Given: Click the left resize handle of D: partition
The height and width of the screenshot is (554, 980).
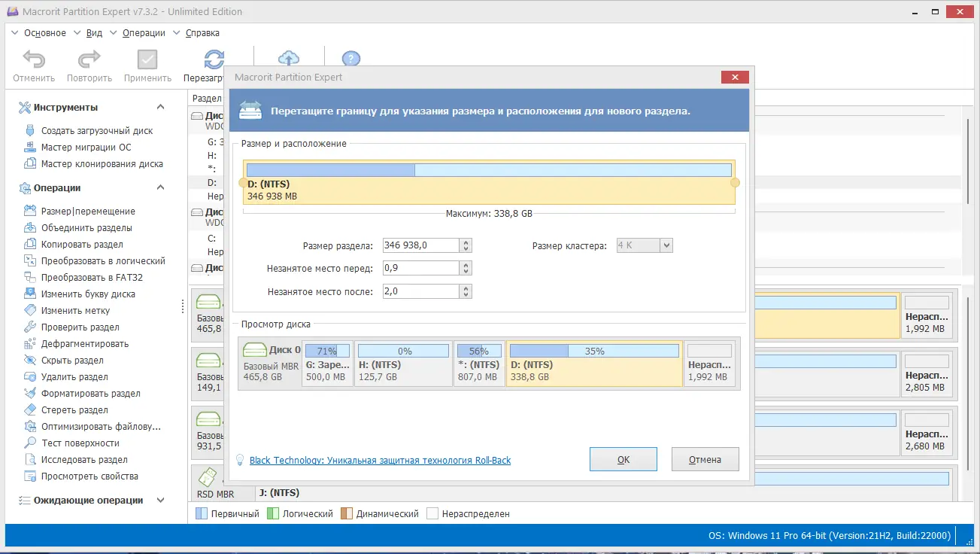Looking at the screenshot, I should (x=242, y=182).
